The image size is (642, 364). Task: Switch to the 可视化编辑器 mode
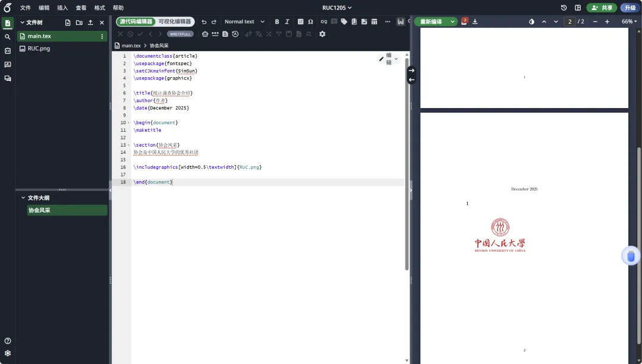coord(175,22)
